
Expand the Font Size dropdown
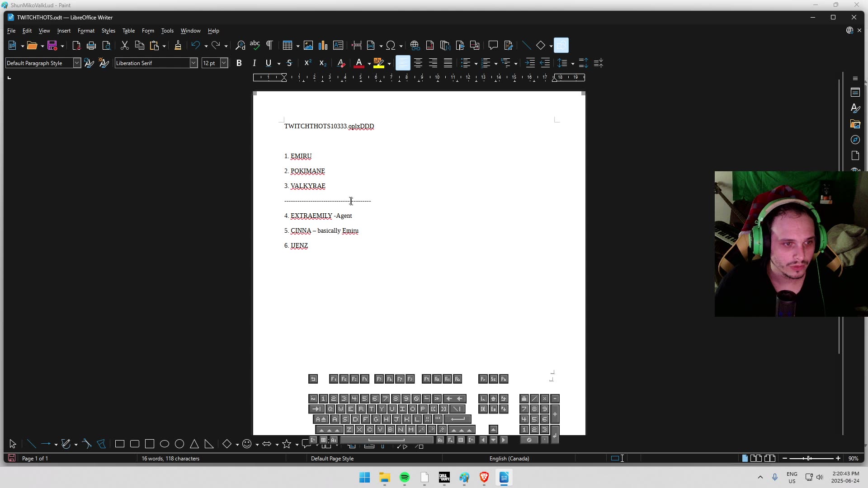tap(224, 63)
